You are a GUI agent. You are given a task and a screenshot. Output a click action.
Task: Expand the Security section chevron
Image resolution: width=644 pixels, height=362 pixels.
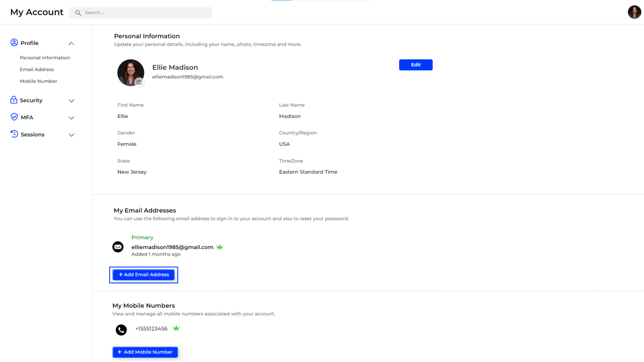pos(72,101)
